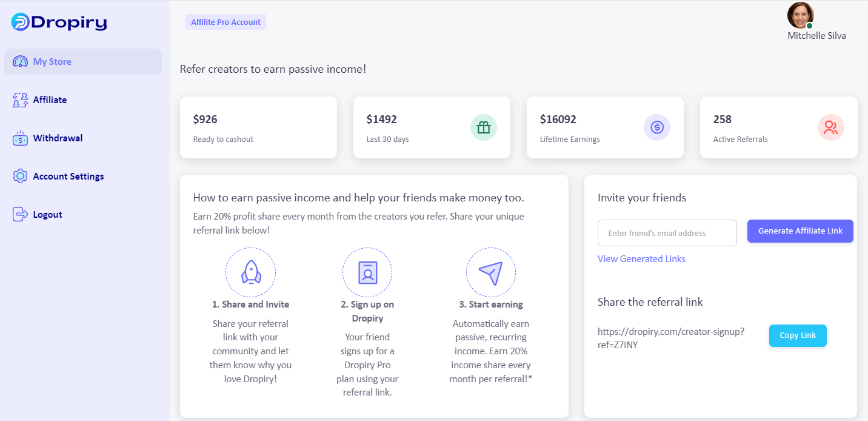Click the Account Settings gear icon
Viewport: 868px width, 421px height.
click(x=20, y=177)
